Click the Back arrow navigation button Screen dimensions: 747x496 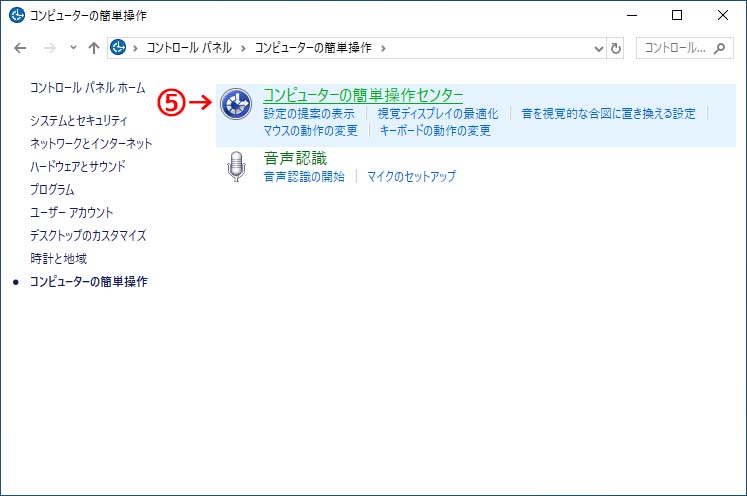point(20,47)
